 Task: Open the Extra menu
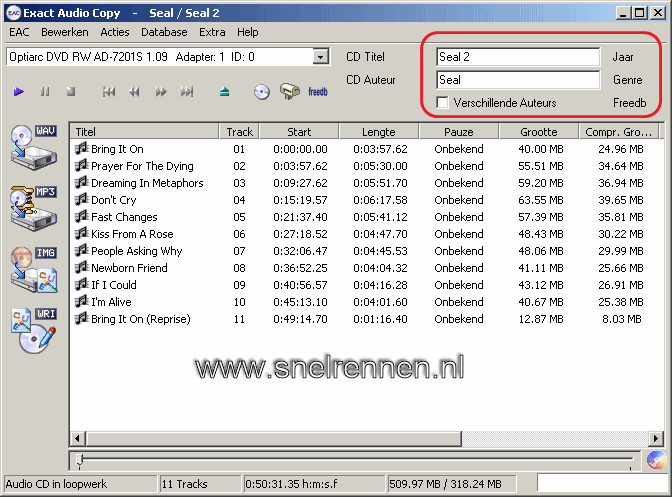pyautogui.click(x=212, y=32)
